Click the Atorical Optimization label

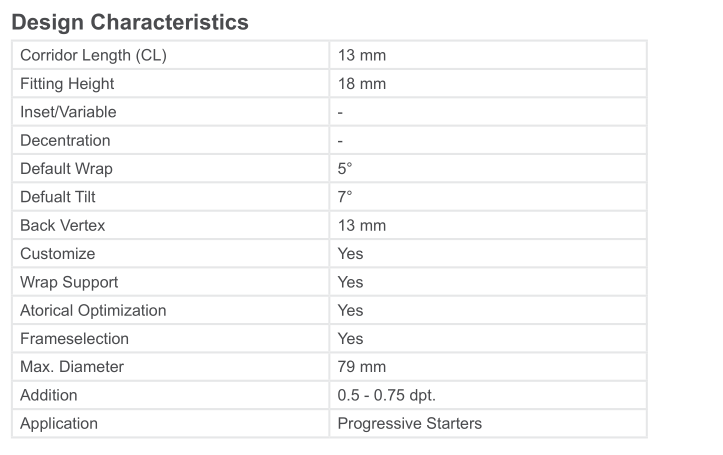93,310
